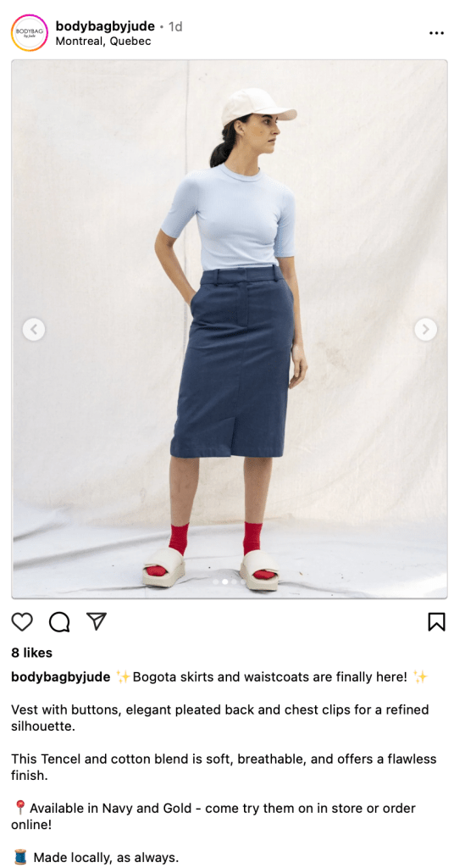The image size is (454, 868).
Task: Open bodybagbyjude profile picture story
Action: [x=30, y=33]
